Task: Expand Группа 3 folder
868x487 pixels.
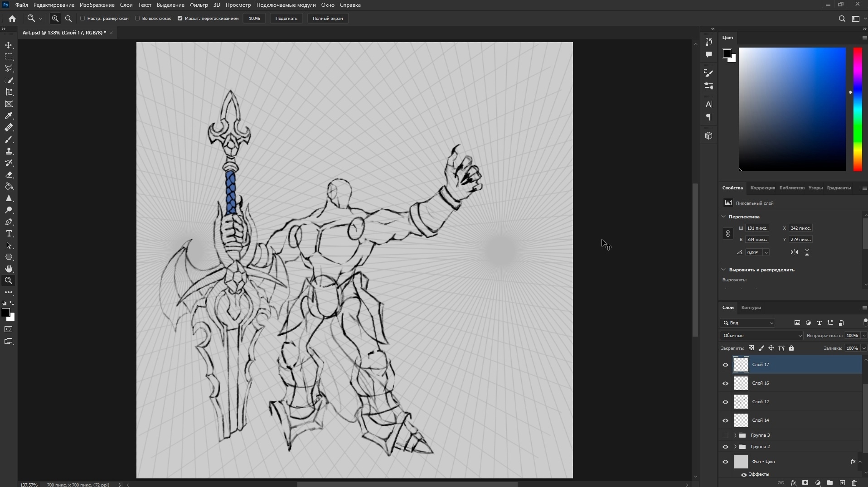Action: 735,435
